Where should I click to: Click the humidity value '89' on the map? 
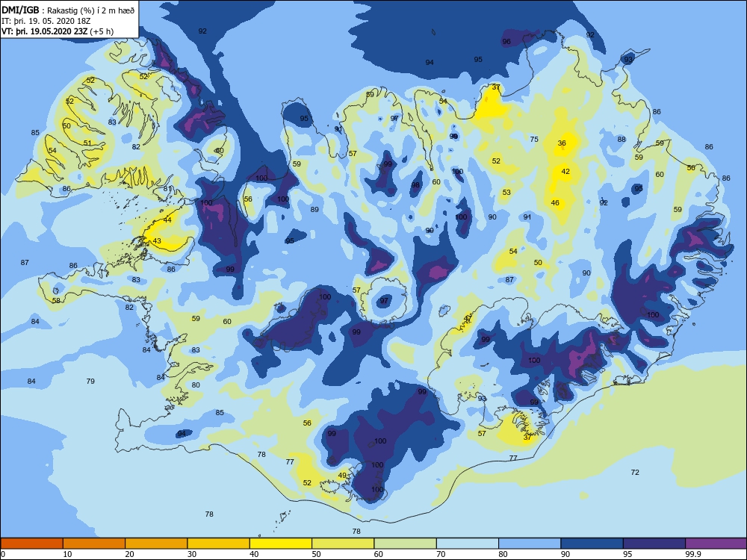pyautogui.click(x=314, y=210)
